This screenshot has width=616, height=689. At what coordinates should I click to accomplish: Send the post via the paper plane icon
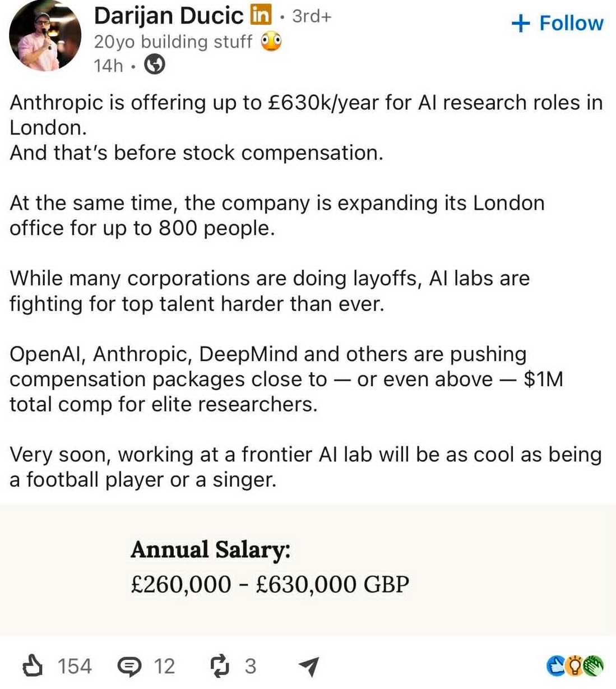(x=309, y=666)
